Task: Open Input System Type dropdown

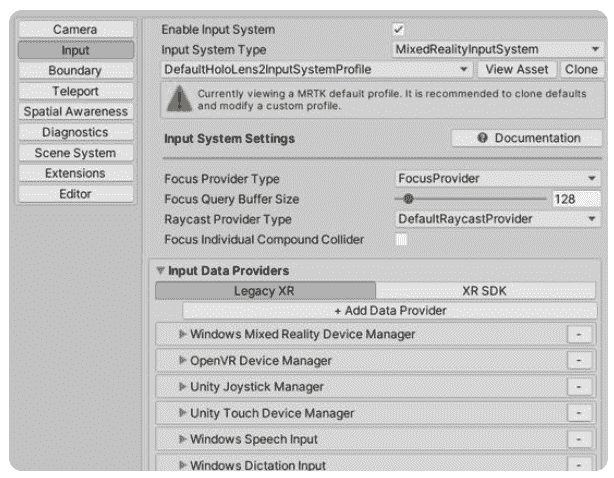Action: [x=497, y=49]
